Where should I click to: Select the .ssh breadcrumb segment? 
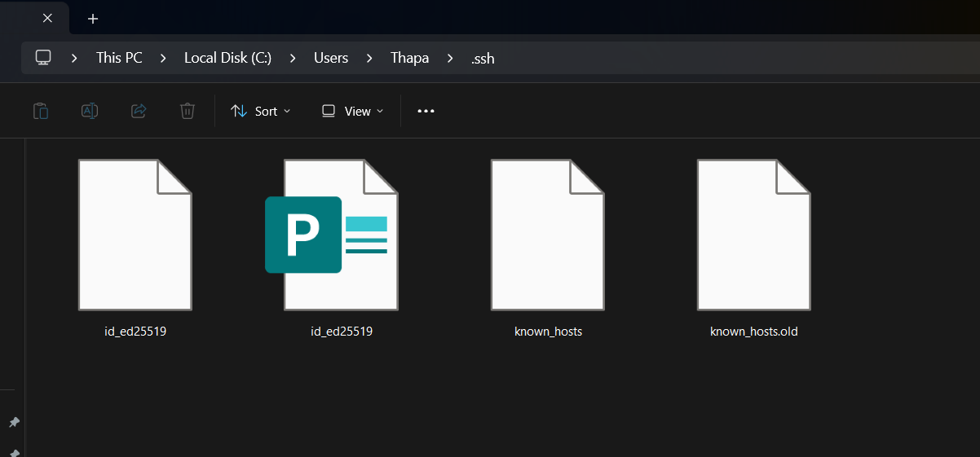tap(483, 58)
